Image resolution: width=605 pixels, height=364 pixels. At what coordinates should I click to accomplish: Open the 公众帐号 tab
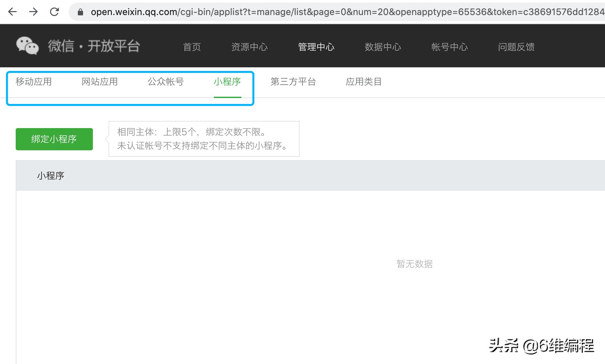click(165, 82)
